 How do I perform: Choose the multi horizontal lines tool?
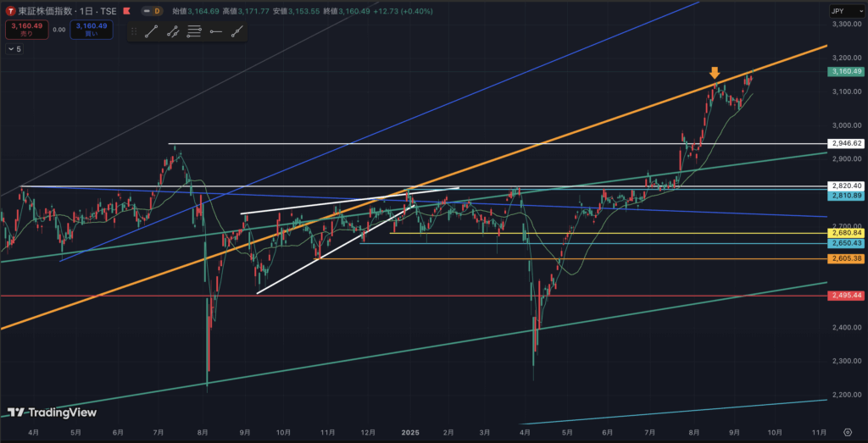194,31
